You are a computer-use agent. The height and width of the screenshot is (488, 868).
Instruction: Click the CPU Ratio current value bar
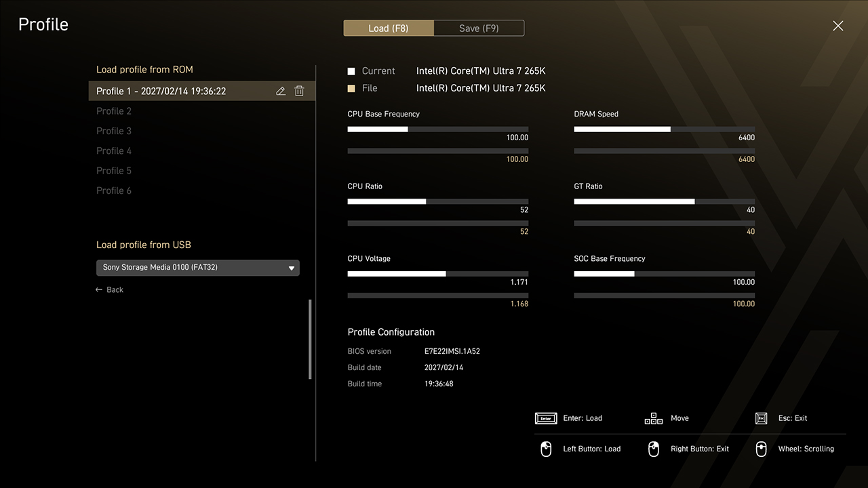(x=437, y=201)
